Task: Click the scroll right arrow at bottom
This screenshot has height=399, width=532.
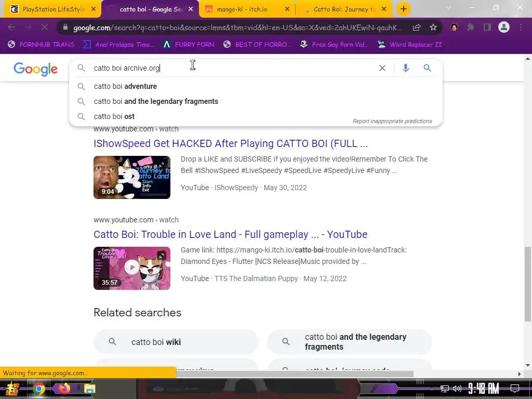Action: 519,374
